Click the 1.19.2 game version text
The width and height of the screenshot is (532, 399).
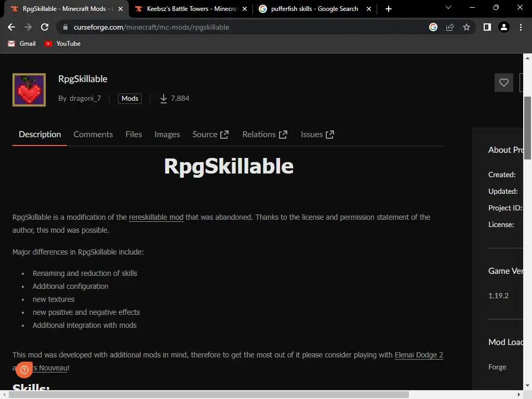click(x=498, y=296)
